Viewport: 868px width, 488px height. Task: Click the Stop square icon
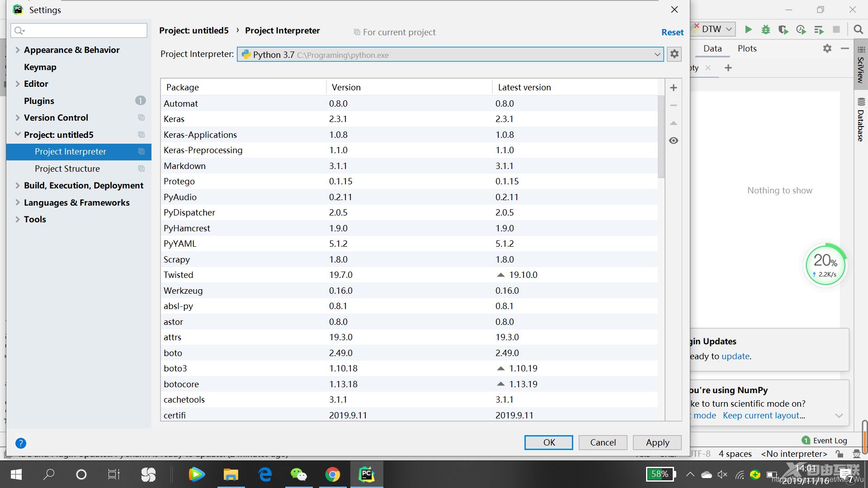[836, 29]
